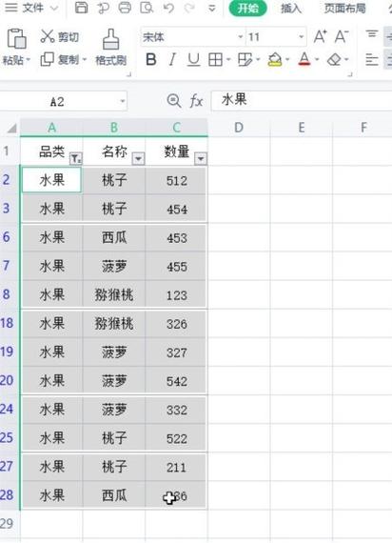Click 西瓜 cell in row 28
392x543 pixels.
click(114, 496)
